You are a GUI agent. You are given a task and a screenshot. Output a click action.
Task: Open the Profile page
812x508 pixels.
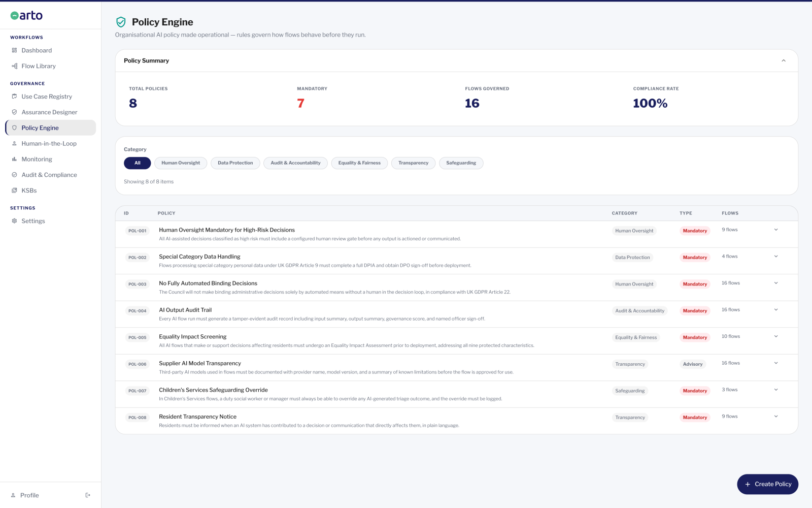click(29, 495)
